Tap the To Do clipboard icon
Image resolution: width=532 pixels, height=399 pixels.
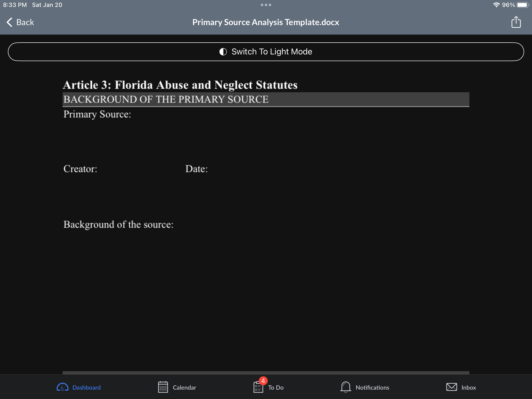258,388
